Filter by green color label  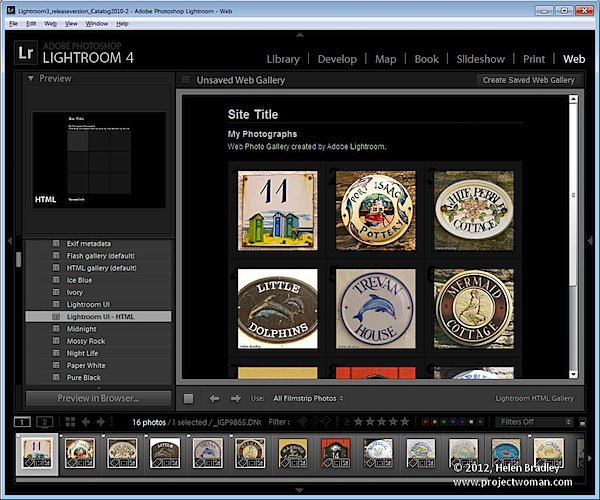point(443,422)
